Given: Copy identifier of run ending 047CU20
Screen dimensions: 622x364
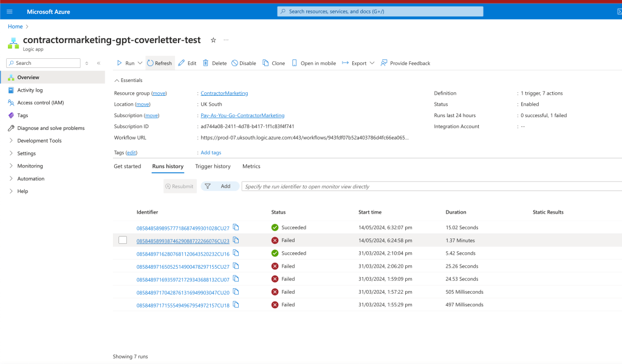Looking at the screenshot, I should point(236,292).
